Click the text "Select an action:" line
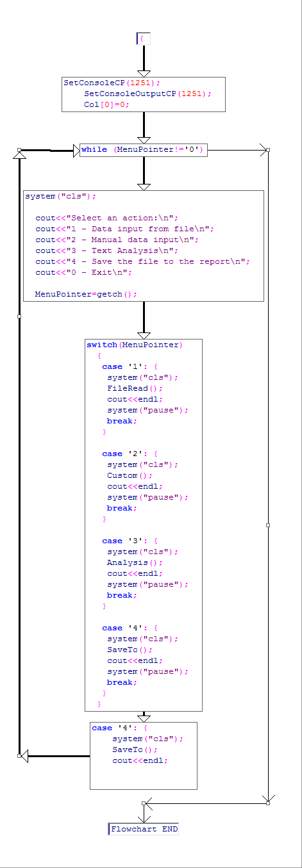The height and width of the screenshot is (868, 302). click(107, 218)
